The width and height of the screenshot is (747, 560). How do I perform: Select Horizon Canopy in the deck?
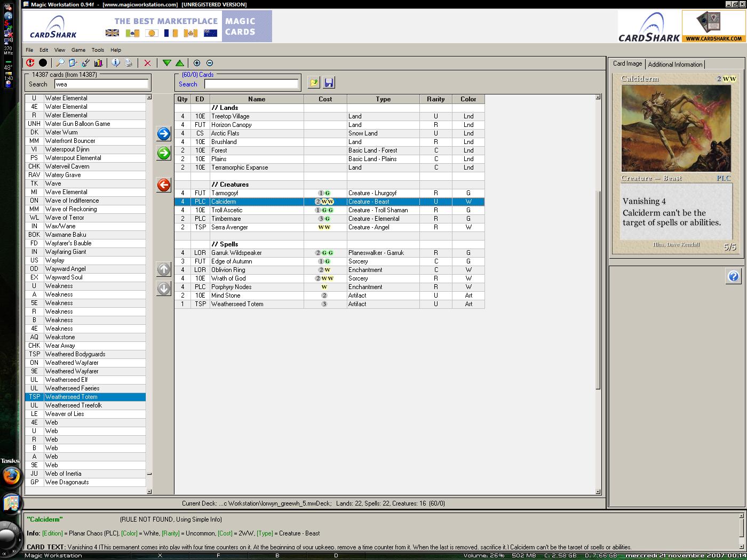[329, 125]
